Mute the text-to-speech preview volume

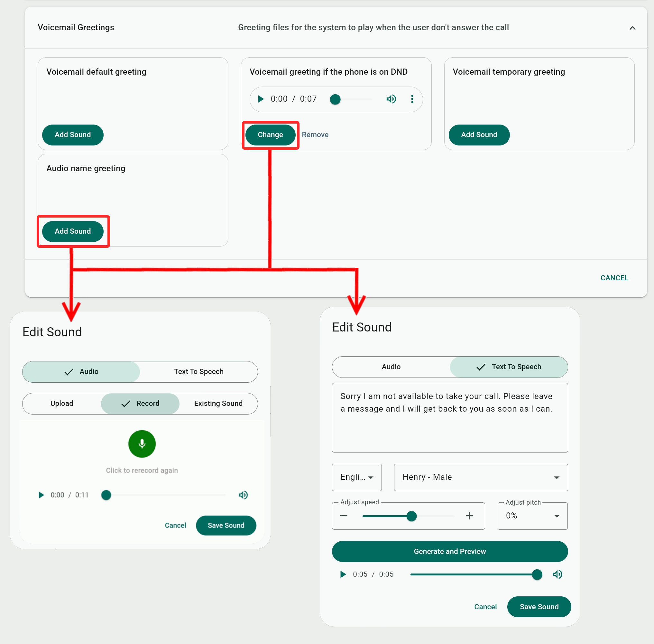[x=557, y=574]
